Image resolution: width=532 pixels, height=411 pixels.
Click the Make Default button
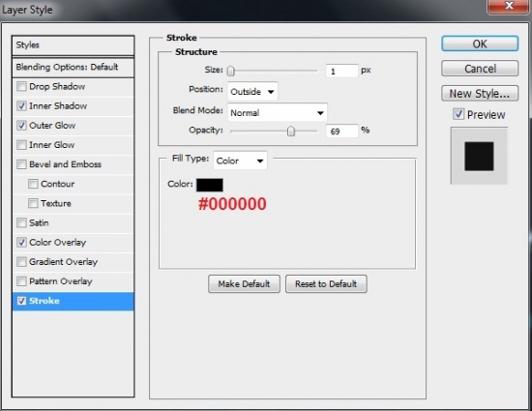[244, 284]
